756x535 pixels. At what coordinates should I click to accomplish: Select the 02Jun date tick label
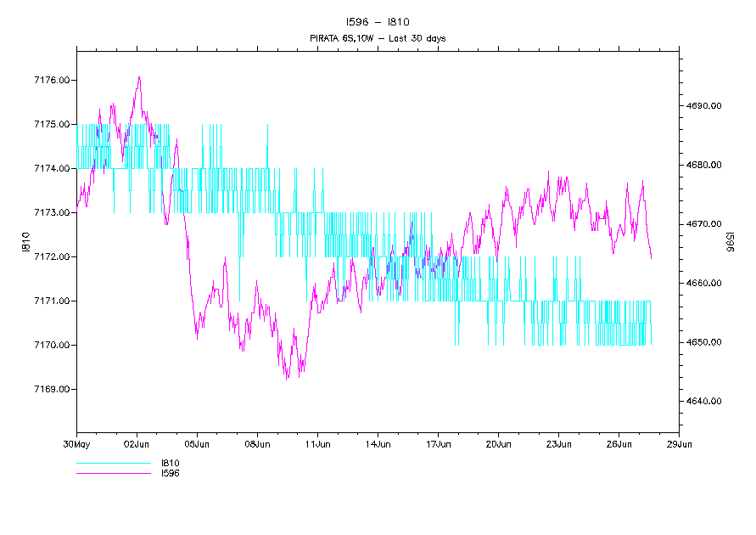tap(137, 443)
